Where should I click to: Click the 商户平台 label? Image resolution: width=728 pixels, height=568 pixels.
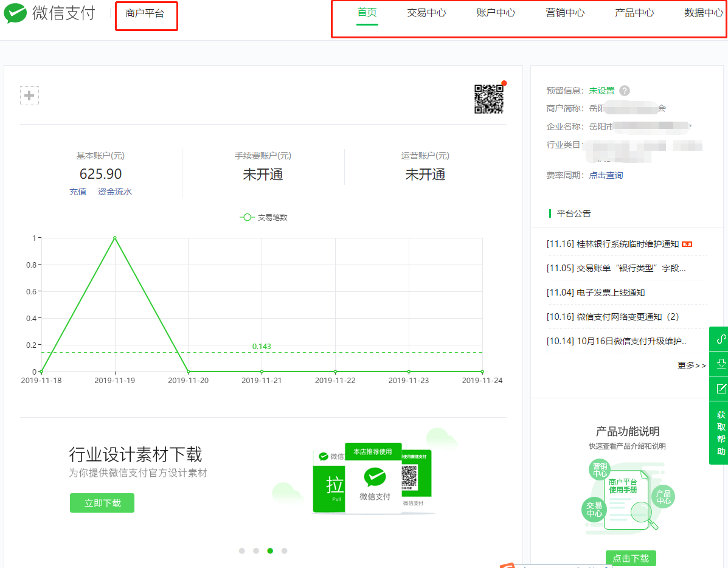(145, 13)
